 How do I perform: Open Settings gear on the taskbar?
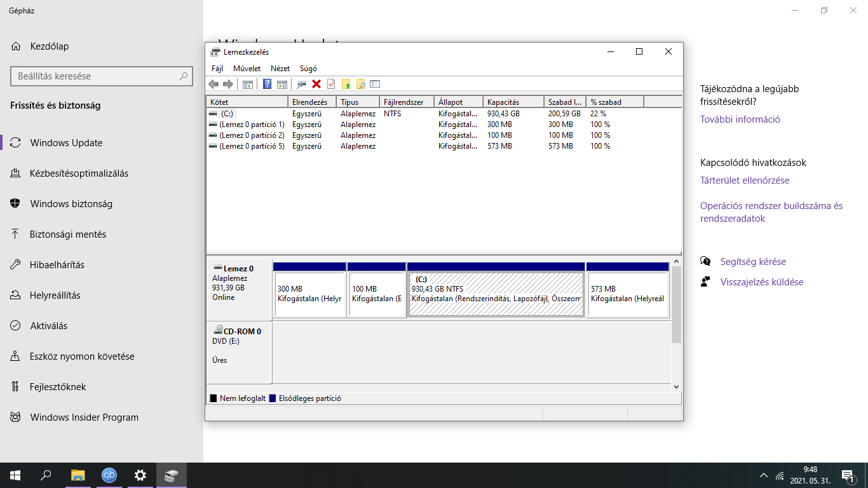tap(140, 475)
